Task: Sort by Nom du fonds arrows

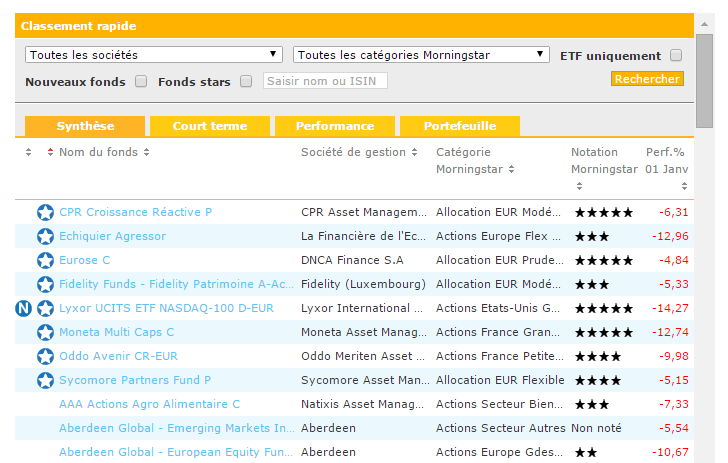Action: (x=146, y=152)
